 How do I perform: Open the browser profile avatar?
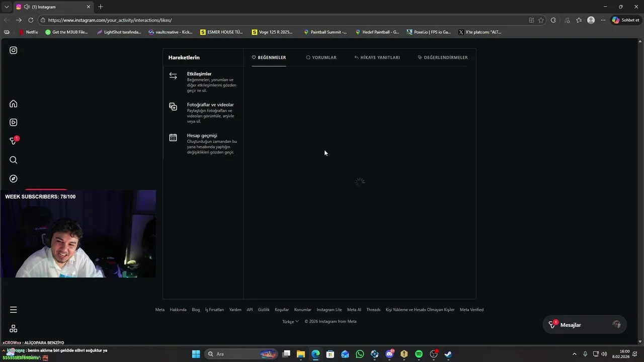coord(591,20)
